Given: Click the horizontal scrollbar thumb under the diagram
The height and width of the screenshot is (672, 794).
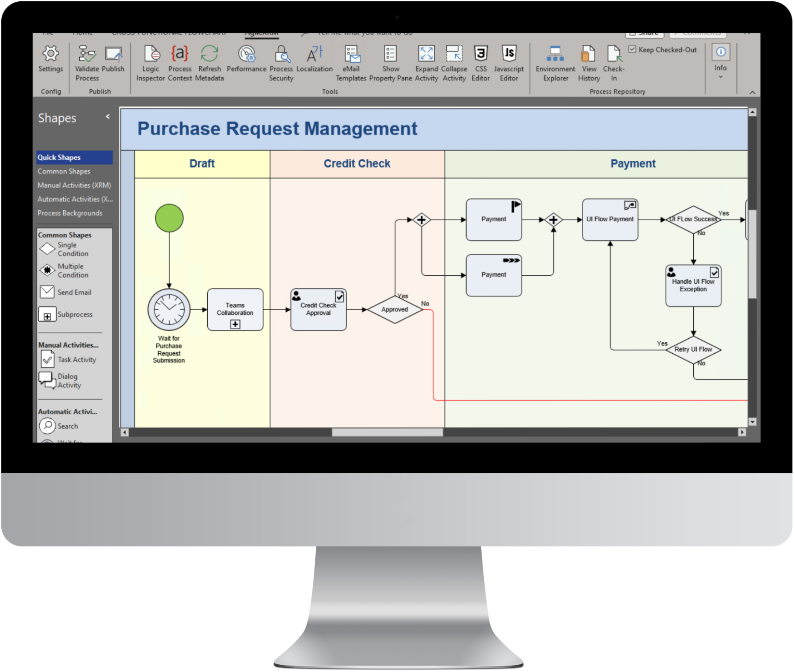Looking at the screenshot, I should [387, 432].
